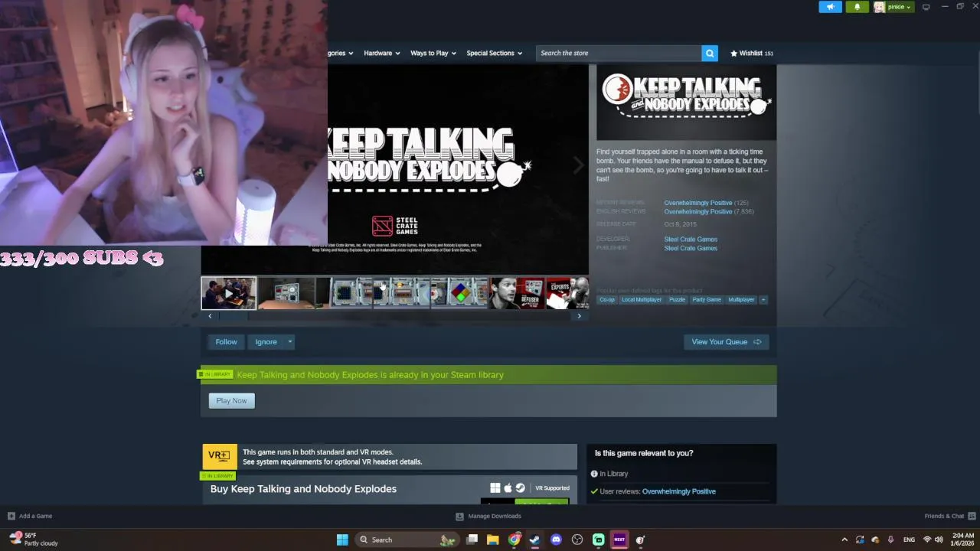Expand the Categories store menu

click(x=341, y=53)
